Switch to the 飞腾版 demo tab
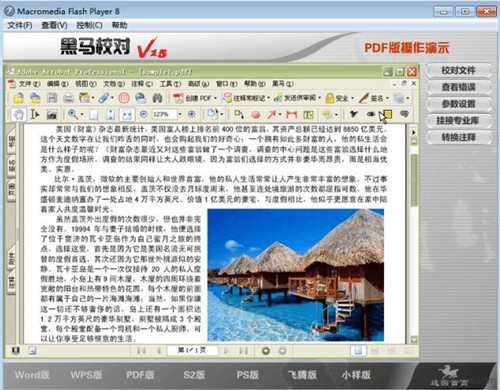This screenshot has width=500, height=390. [302, 375]
